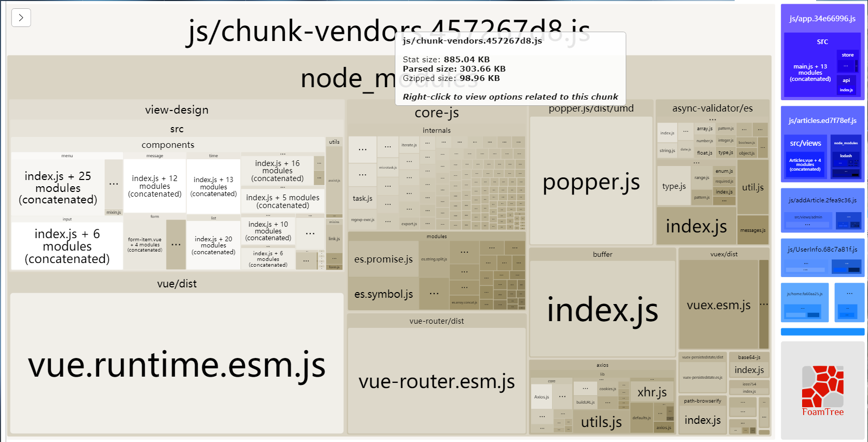This screenshot has height=442, width=868.
Task: Select the string.js cell in async-validator
Action: [x=667, y=150]
